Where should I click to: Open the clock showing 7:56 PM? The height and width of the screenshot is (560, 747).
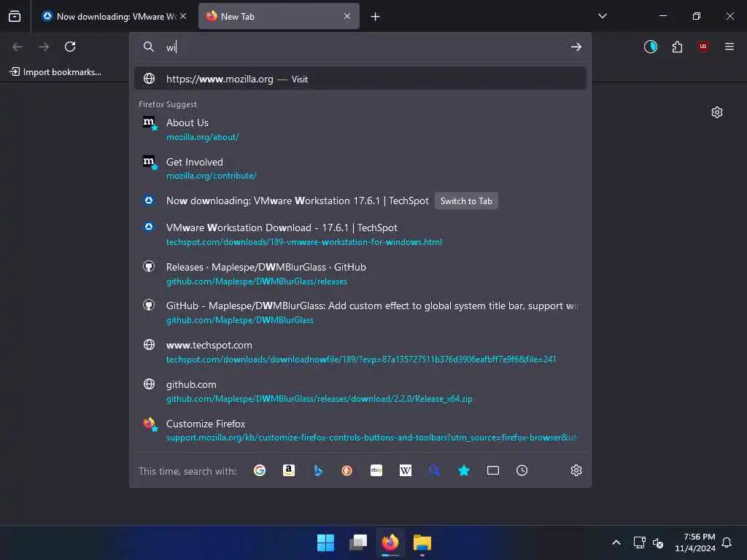[x=694, y=542]
